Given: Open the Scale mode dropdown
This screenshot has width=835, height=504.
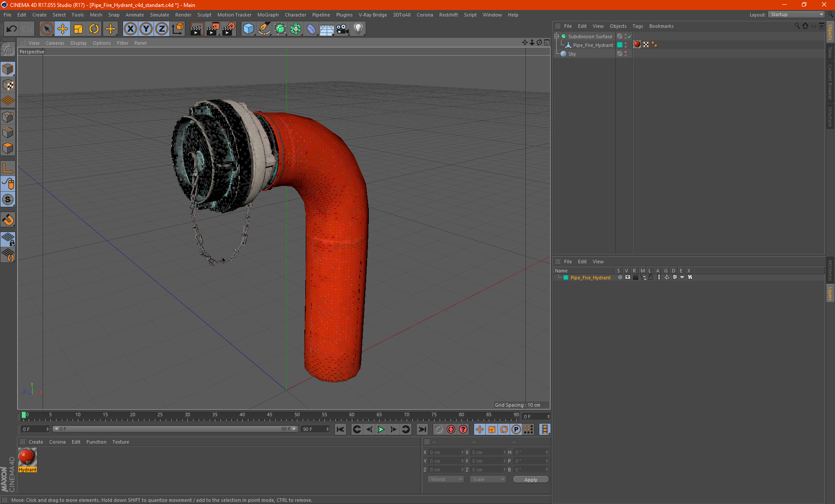Looking at the screenshot, I should [x=488, y=479].
